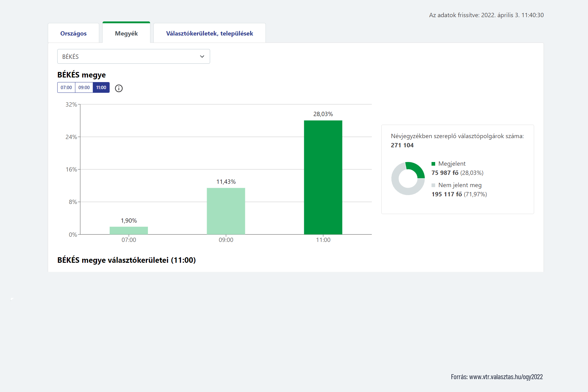Image resolution: width=588 pixels, height=392 pixels.
Task: Select the 09:00 time toggle
Action: click(84, 88)
